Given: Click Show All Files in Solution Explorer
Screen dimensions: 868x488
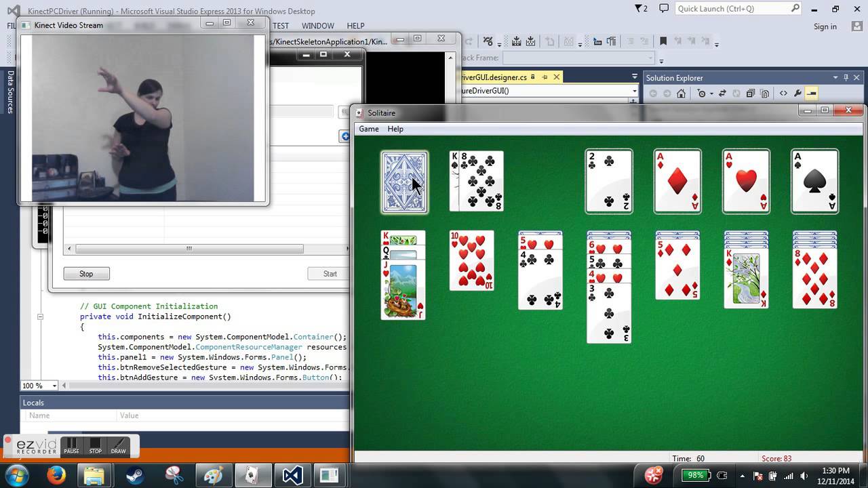Looking at the screenshot, I should tap(765, 94).
